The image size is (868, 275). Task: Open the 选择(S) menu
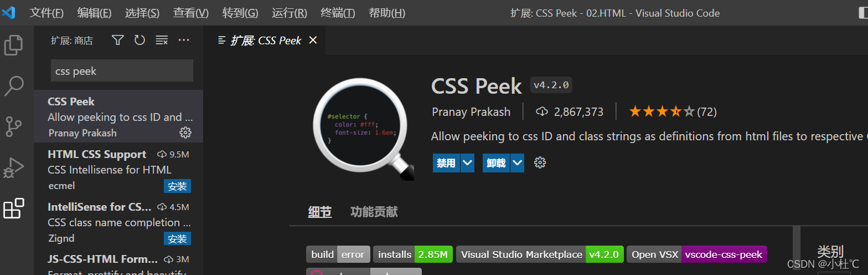[142, 13]
